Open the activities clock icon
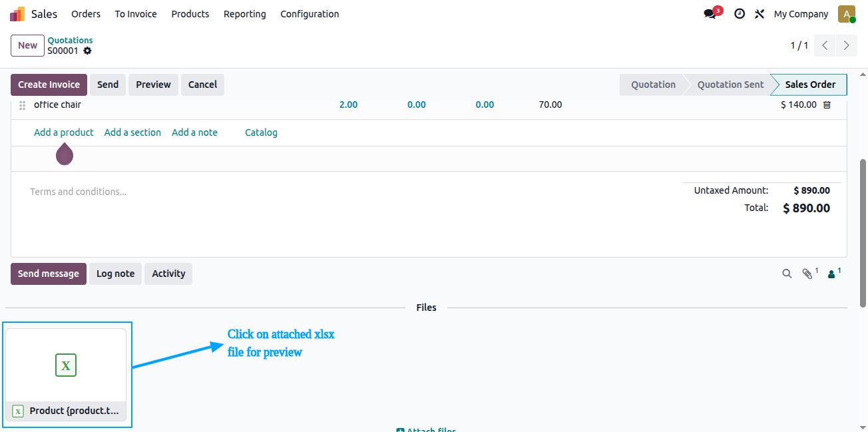 tap(740, 14)
